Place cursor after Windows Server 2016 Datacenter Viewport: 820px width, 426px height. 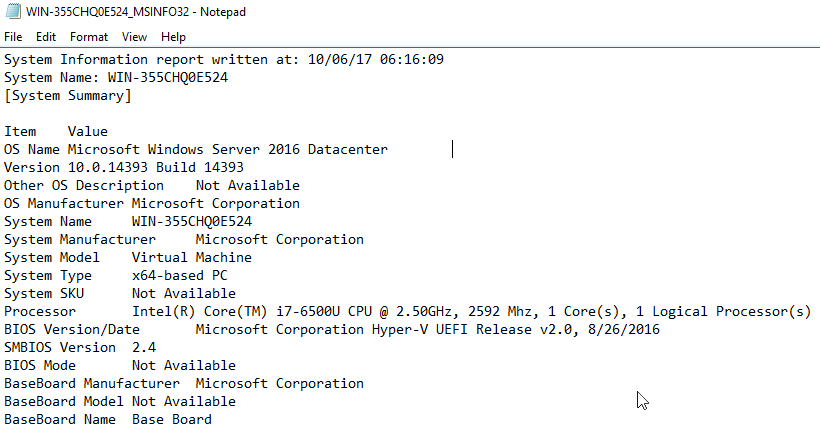[389, 149]
